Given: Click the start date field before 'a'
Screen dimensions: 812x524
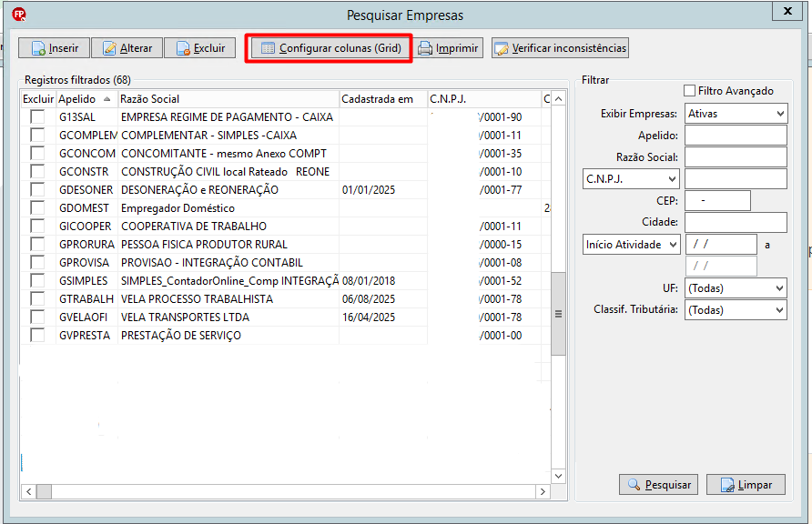Looking at the screenshot, I should point(721,244).
